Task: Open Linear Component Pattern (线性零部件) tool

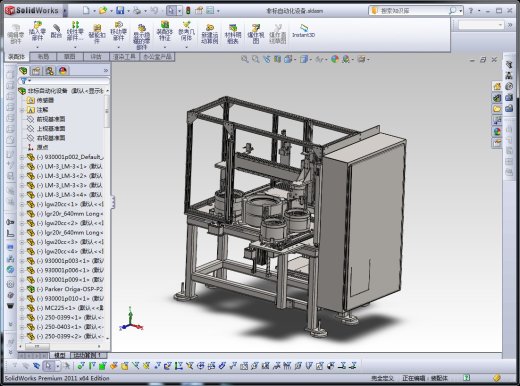Action: 75,32
